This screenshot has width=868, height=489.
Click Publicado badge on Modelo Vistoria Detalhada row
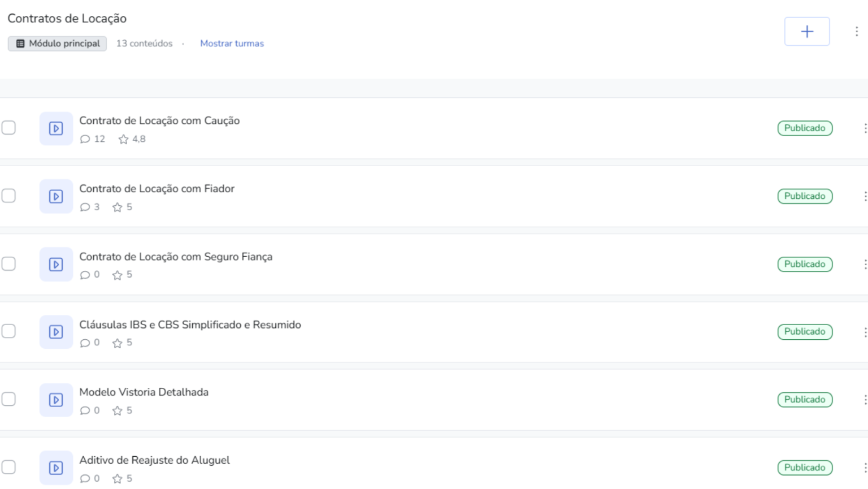point(805,400)
